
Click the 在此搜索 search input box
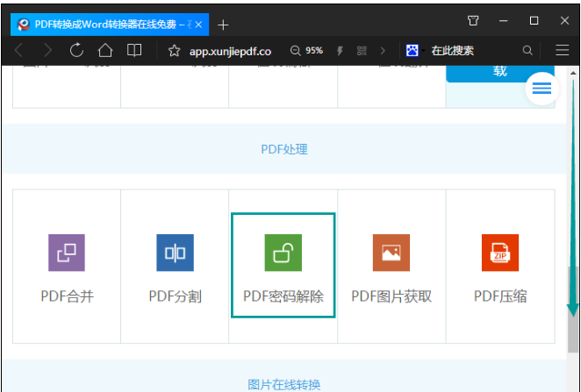[x=470, y=51]
